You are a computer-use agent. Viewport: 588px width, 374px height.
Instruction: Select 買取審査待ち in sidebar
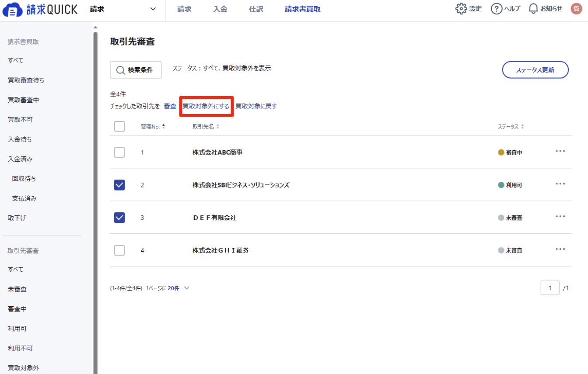tap(26, 80)
